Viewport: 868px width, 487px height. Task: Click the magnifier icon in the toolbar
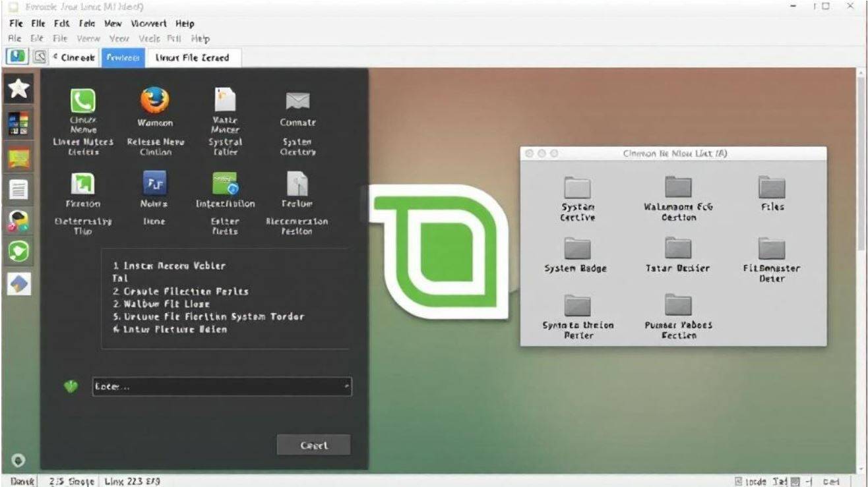click(x=40, y=57)
